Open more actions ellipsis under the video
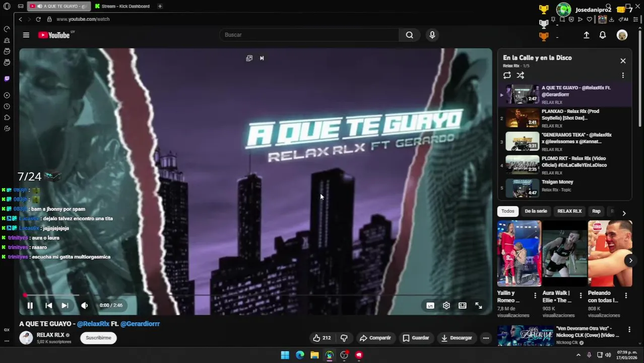644x363 pixels. click(486, 338)
